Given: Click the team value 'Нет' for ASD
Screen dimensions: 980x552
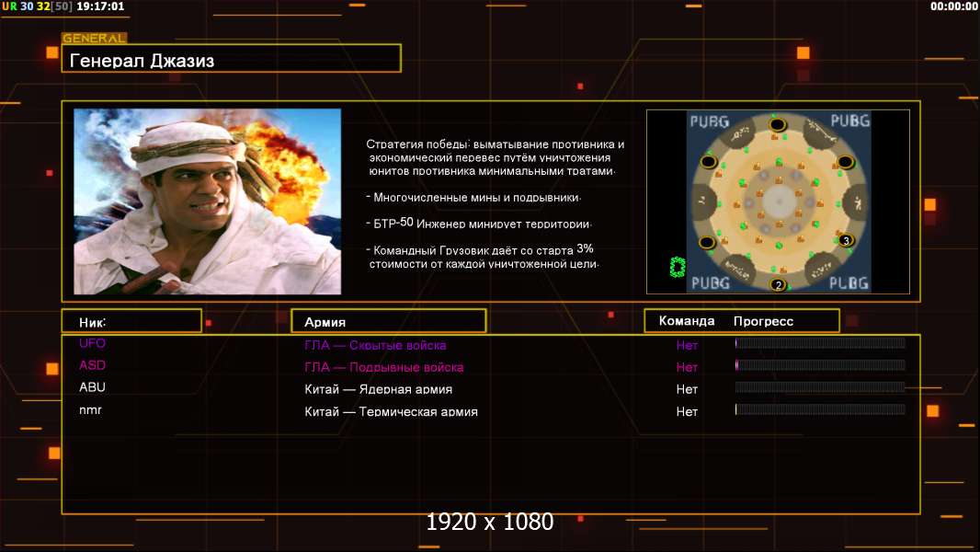Looking at the screenshot, I should click(687, 367).
